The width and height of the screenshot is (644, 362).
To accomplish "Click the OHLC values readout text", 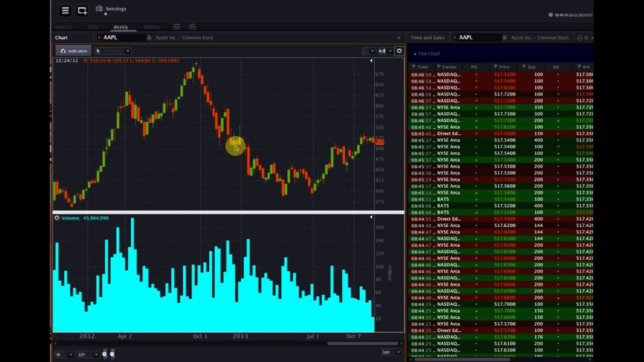I will [x=131, y=61].
